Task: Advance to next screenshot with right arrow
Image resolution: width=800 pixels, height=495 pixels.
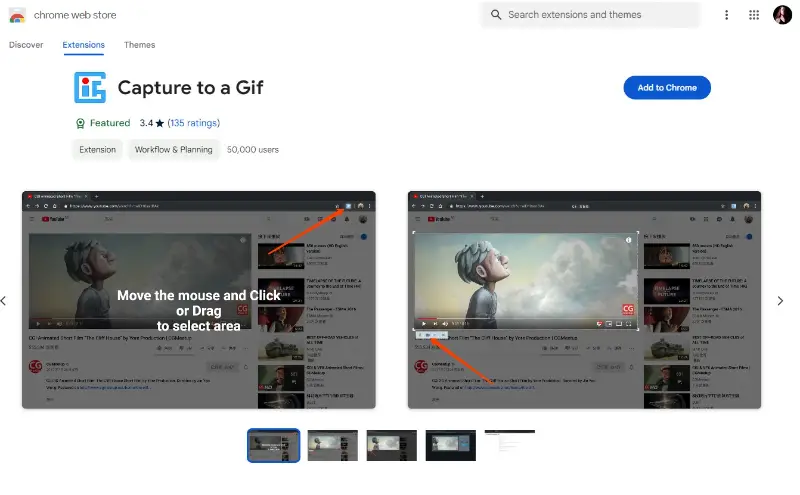Action: tap(780, 301)
